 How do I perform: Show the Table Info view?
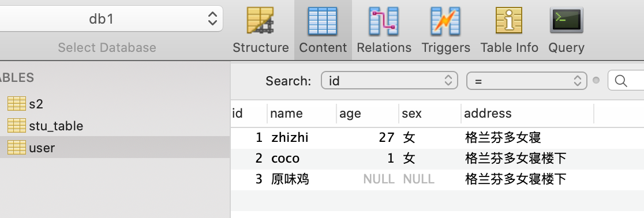(x=510, y=30)
